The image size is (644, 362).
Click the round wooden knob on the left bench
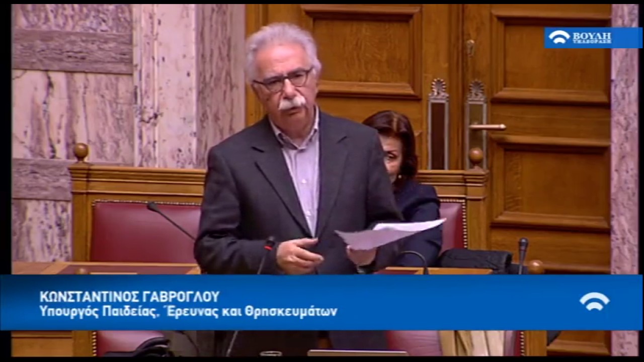pyautogui.click(x=81, y=150)
